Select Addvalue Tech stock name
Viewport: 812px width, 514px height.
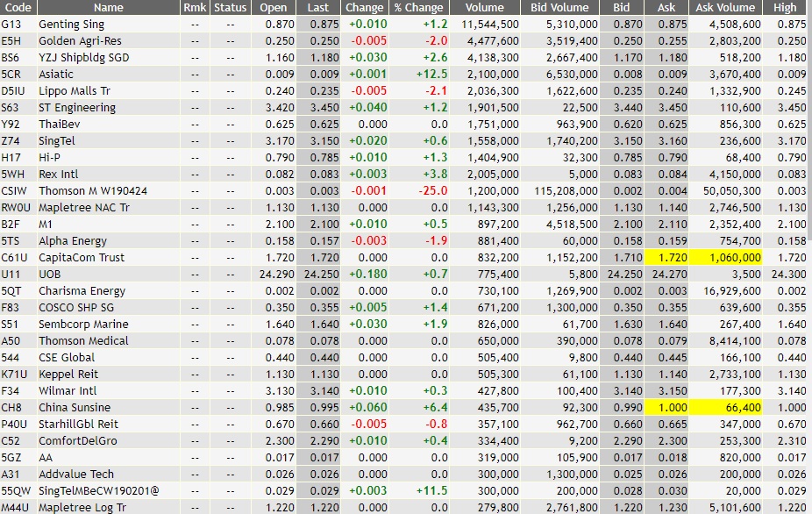pos(76,475)
